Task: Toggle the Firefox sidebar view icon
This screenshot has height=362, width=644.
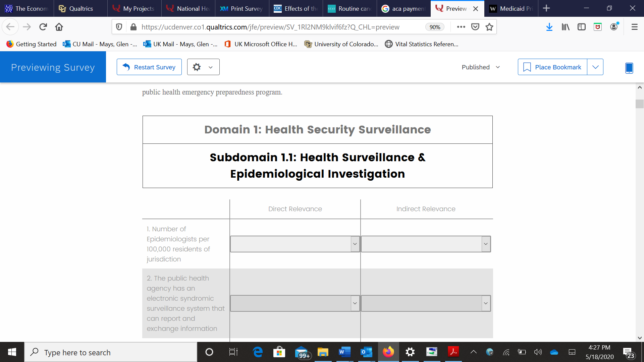Action: (x=582, y=27)
